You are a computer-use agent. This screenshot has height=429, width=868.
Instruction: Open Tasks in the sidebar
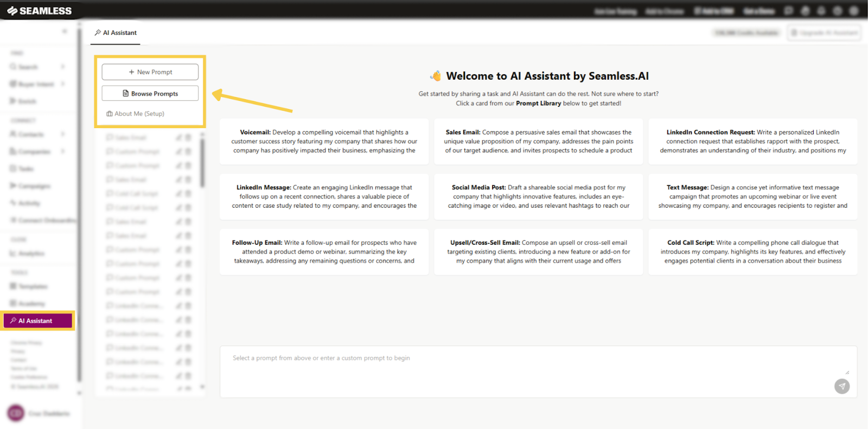pyautogui.click(x=22, y=169)
